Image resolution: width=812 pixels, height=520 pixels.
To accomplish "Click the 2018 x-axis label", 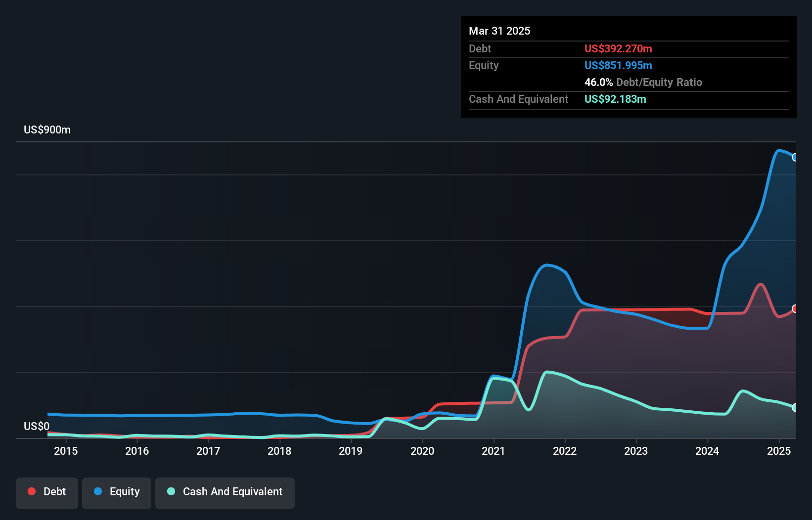I will click(x=279, y=451).
